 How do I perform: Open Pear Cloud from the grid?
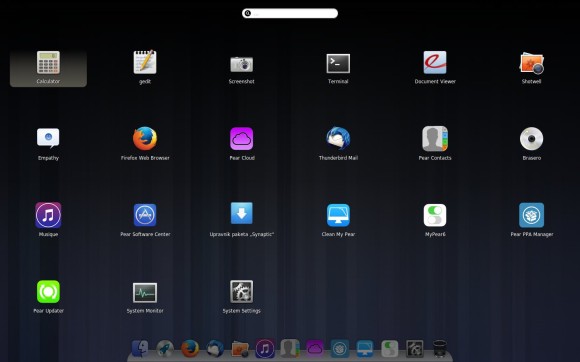pos(242,139)
